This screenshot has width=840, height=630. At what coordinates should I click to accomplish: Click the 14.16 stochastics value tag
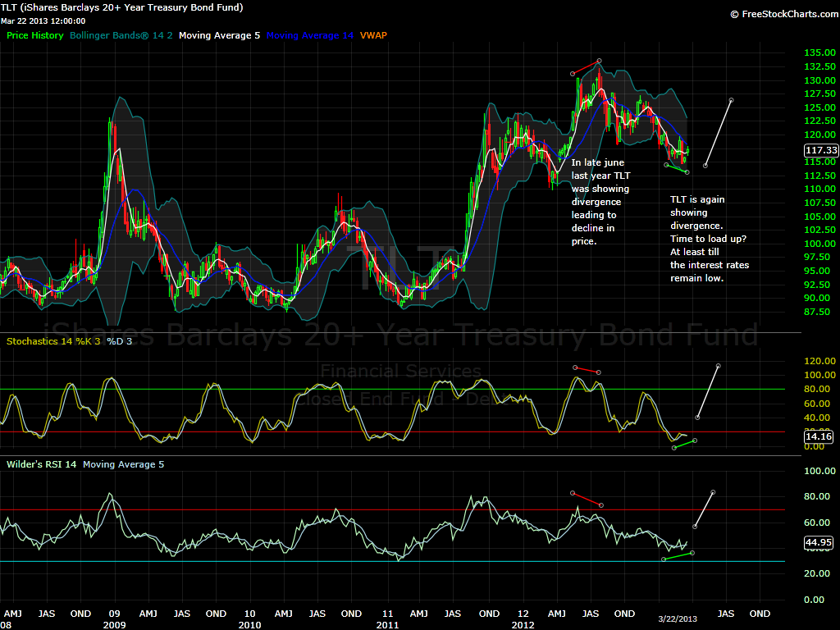point(819,436)
